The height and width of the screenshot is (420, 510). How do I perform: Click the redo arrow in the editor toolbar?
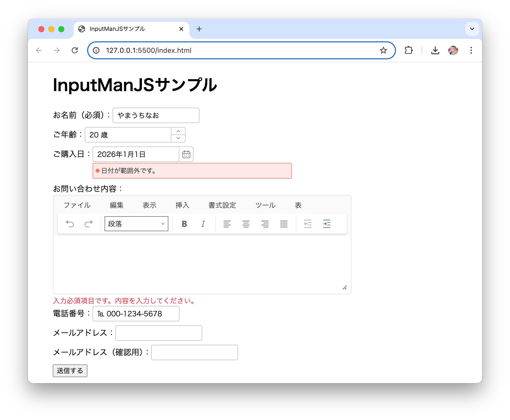coord(88,224)
